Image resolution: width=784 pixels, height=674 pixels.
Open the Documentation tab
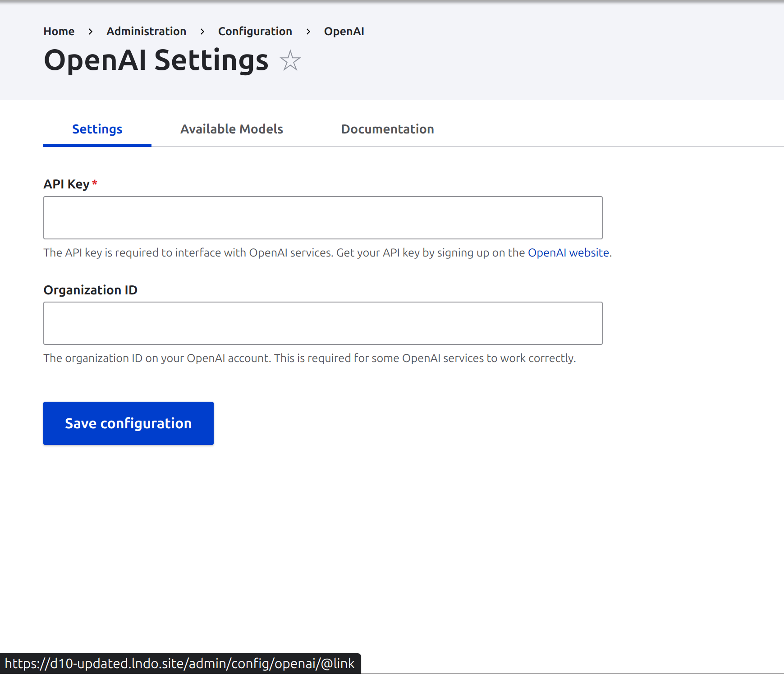(388, 129)
